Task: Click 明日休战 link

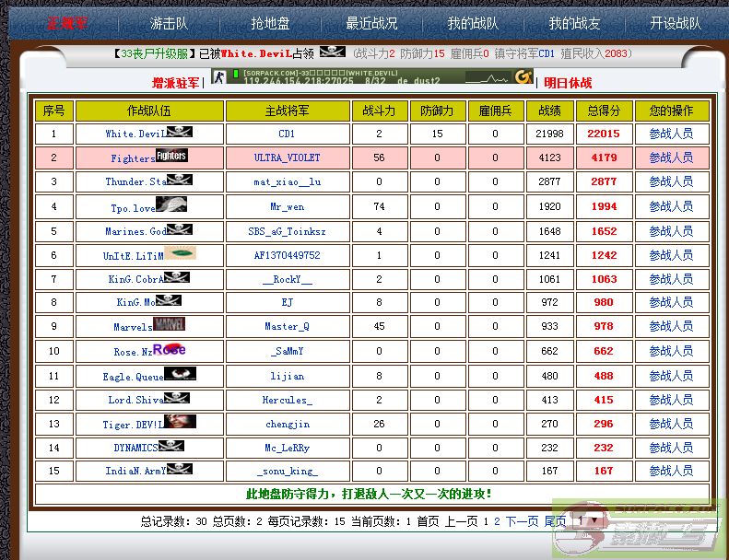Action: [568, 83]
